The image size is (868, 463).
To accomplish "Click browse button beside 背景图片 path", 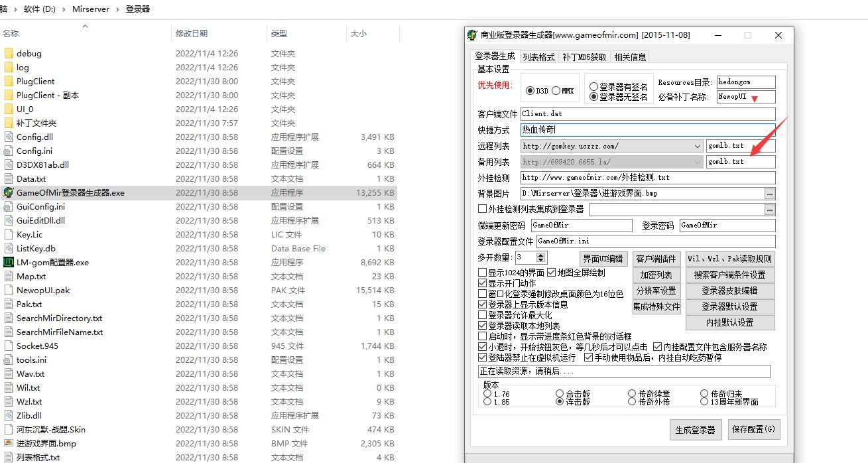I will (769, 194).
